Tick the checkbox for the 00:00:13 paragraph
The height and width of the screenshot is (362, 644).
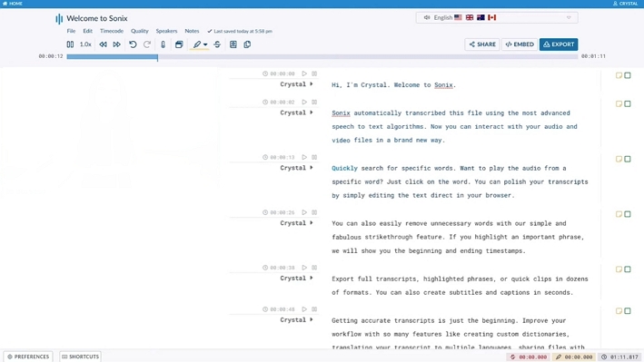point(628,159)
